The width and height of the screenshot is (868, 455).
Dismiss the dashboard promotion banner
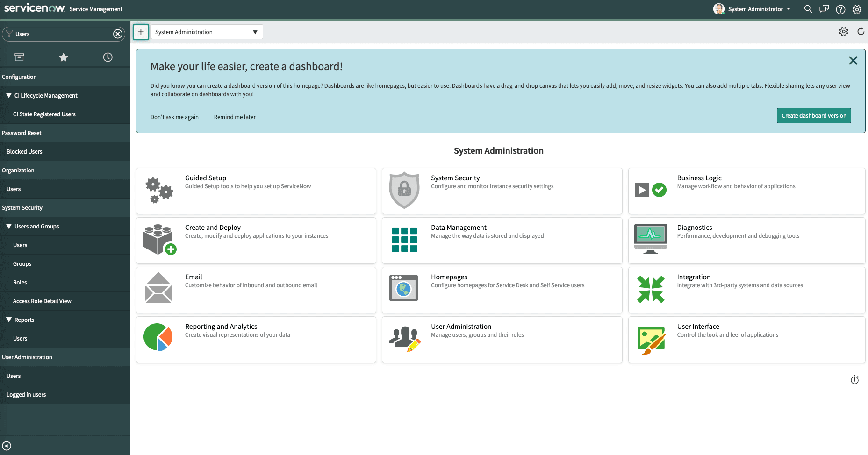pyautogui.click(x=853, y=61)
